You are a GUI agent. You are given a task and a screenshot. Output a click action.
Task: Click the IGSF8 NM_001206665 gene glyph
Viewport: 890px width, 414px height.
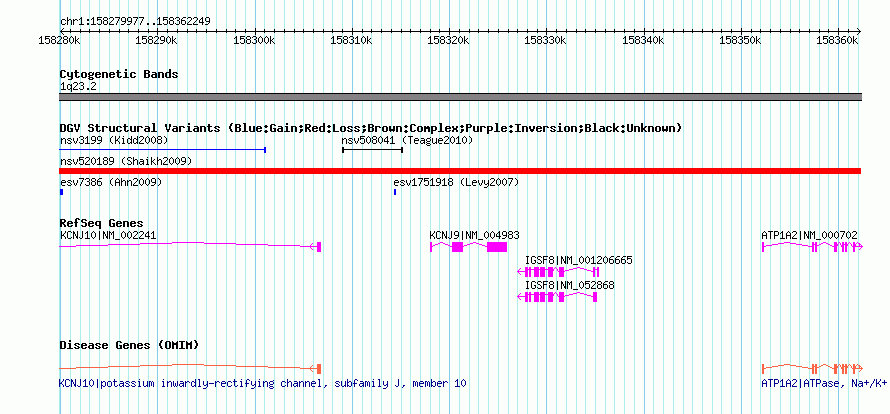click(559, 271)
